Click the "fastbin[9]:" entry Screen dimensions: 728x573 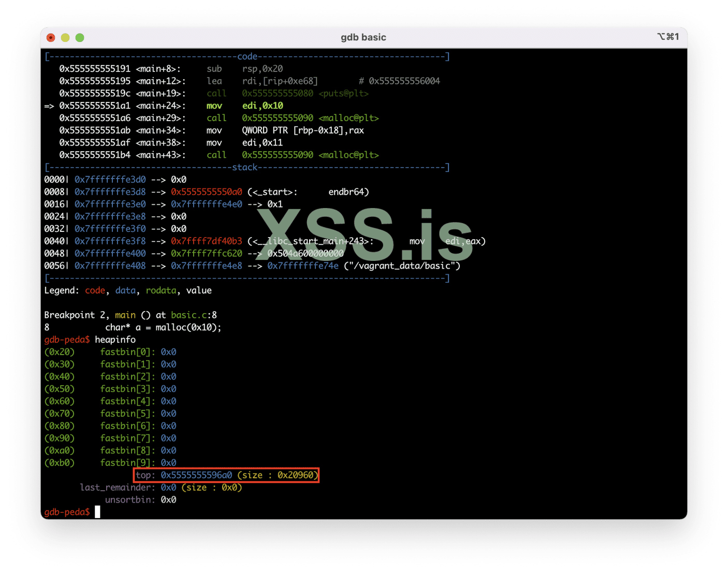pyautogui.click(x=128, y=463)
